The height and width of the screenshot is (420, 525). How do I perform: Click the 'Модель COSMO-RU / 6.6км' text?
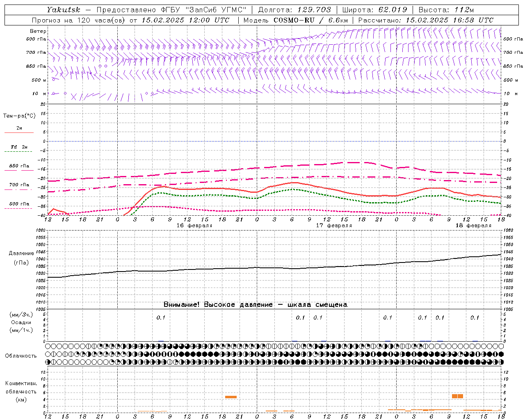[x=296, y=20]
